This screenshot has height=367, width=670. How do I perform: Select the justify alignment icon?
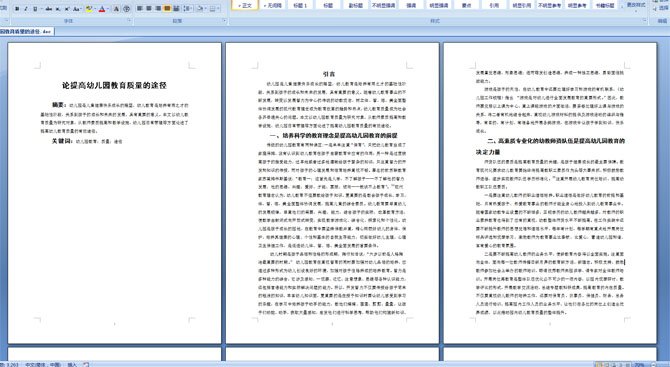click(x=167, y=8)
